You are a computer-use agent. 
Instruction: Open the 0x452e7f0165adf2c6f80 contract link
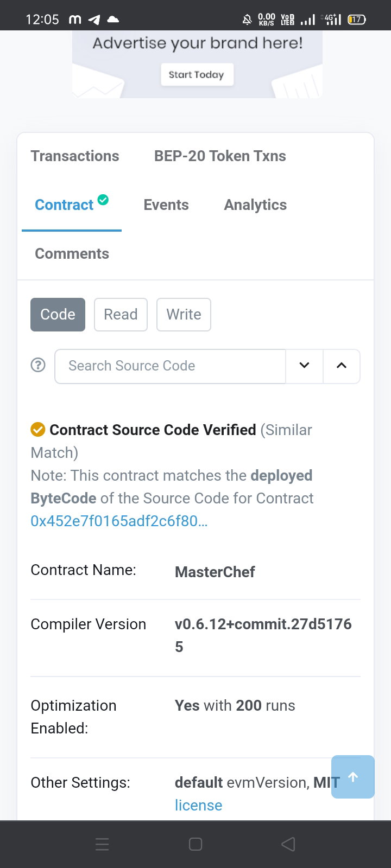click(119, 521)
